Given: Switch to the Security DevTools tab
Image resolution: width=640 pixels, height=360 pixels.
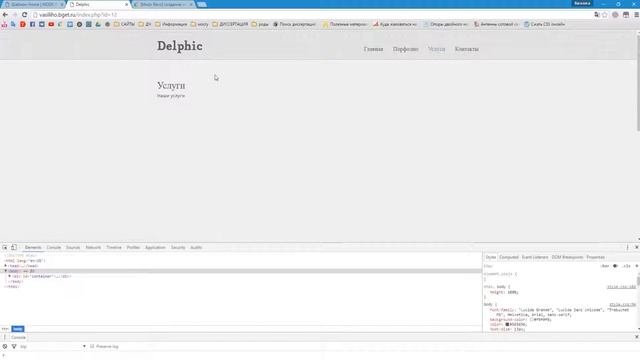Looking at the screenshot, I should click(178, 247).
